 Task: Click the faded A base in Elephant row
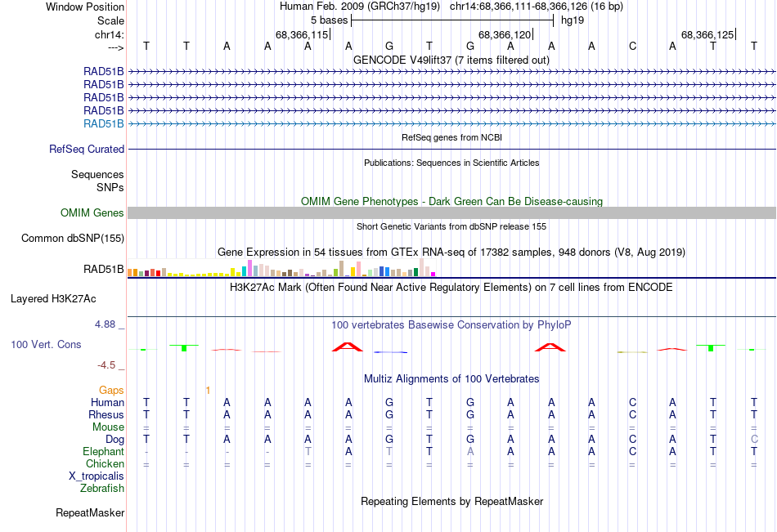tap(470, 451)
